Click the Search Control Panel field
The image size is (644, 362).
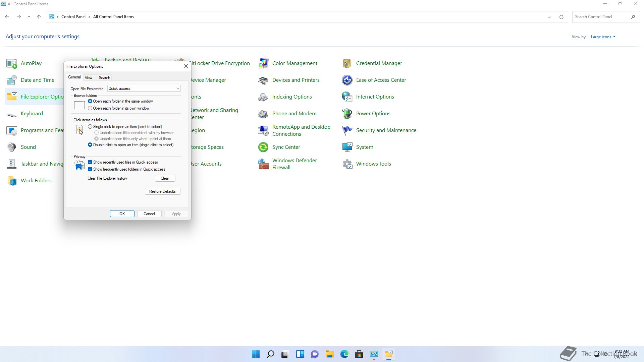click(601, 17)
